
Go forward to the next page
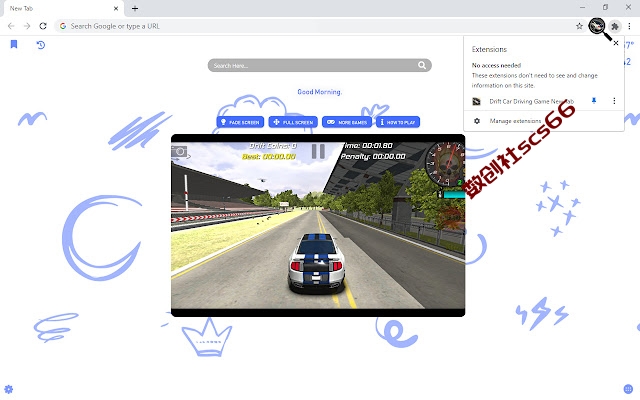click(x=27, y=26)
